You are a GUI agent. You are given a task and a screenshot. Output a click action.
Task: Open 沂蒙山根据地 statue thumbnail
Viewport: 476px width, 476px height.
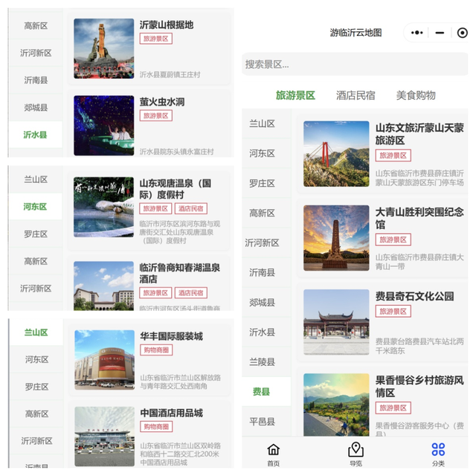point(104,48)
